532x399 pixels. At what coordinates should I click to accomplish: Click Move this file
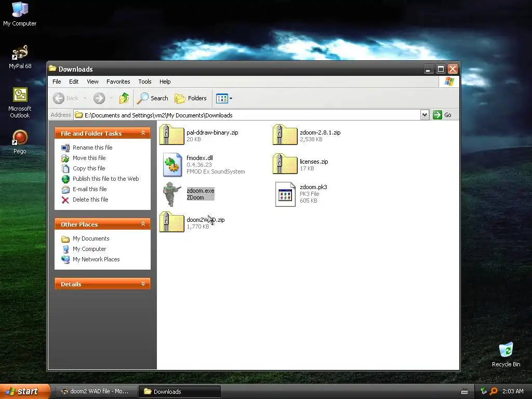[x=89, y=158]
